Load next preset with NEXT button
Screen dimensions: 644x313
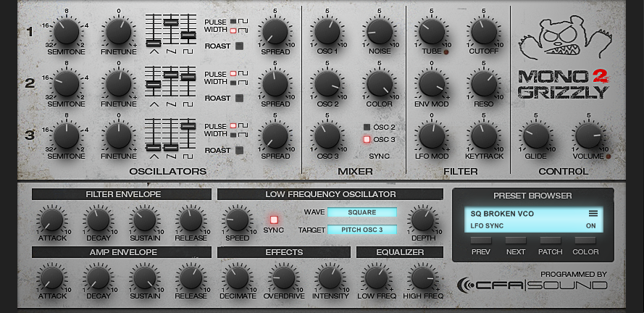tap(516, 241)
